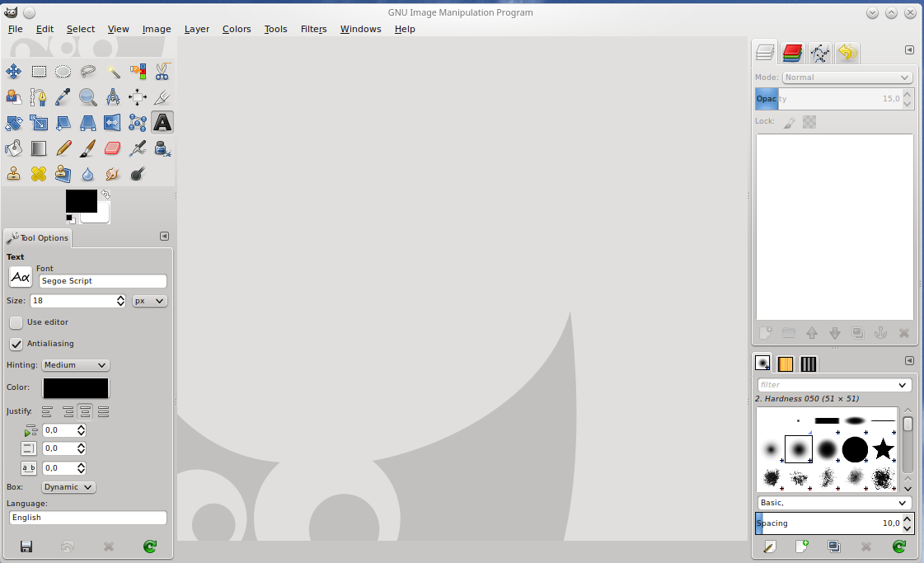Image resolution: width=924 pixels, height=563 pixels.
Task: Open the Brushes dock tab configuration menu
Action: [909, 360]
